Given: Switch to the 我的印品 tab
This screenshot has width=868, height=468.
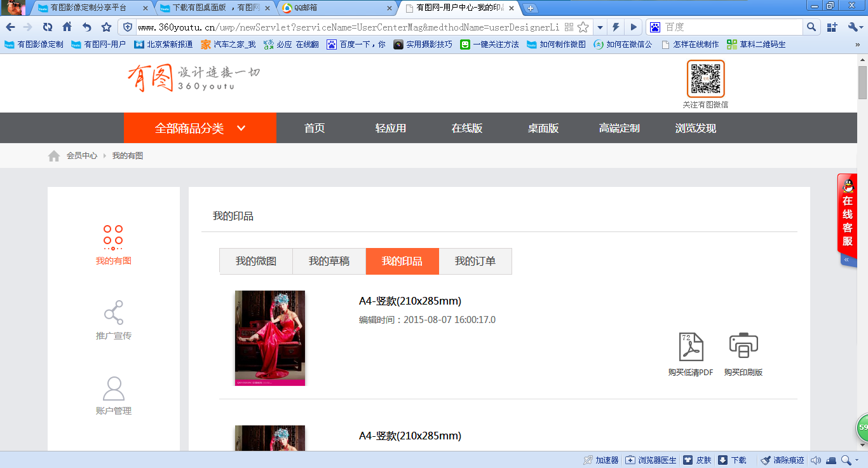Looking at the screenshot, I should pos(402,261).
